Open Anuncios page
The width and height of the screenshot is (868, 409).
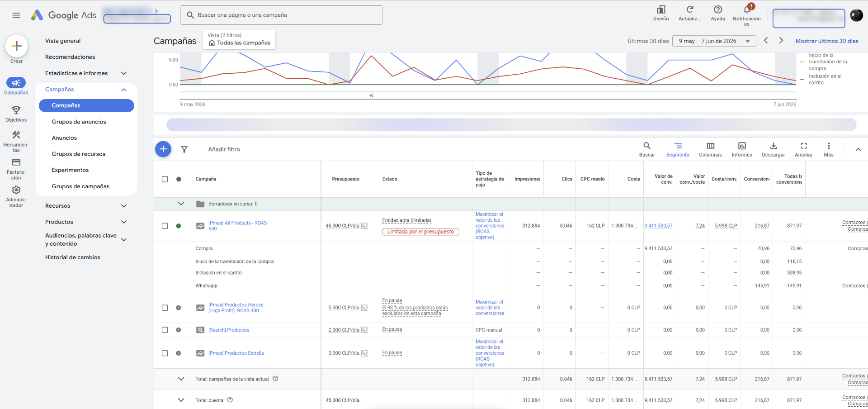pyautogui.click(x=64, y=138)
